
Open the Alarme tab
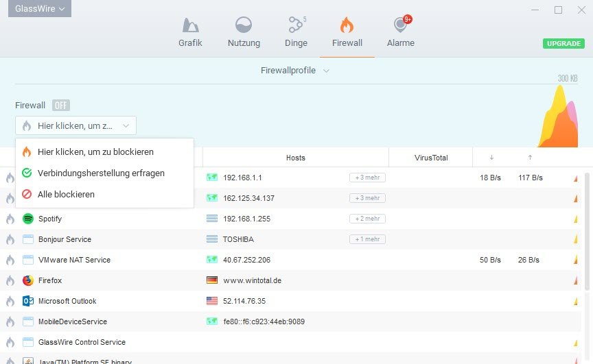pos(401,33)
